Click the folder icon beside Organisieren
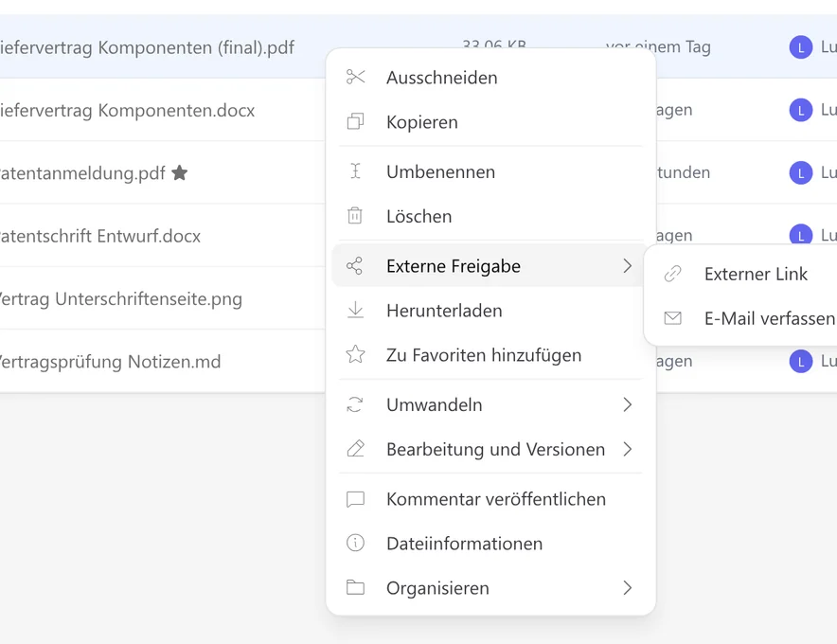 point(355,587)
